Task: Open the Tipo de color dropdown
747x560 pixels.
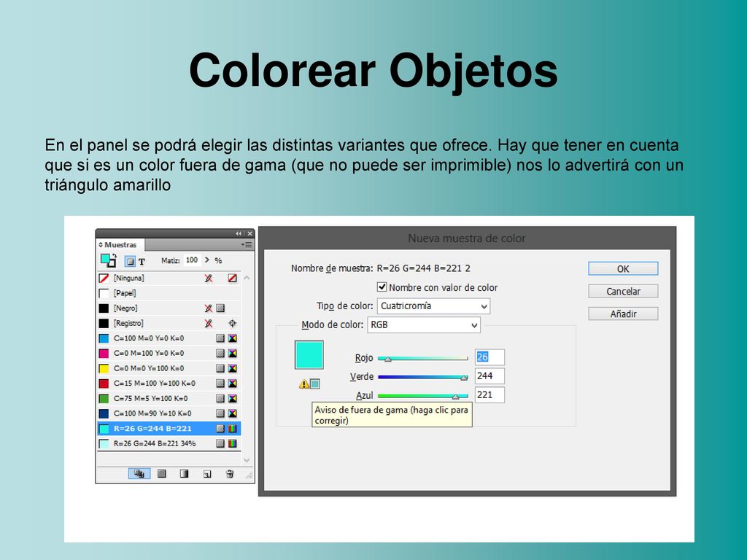Action: point(433,306)
